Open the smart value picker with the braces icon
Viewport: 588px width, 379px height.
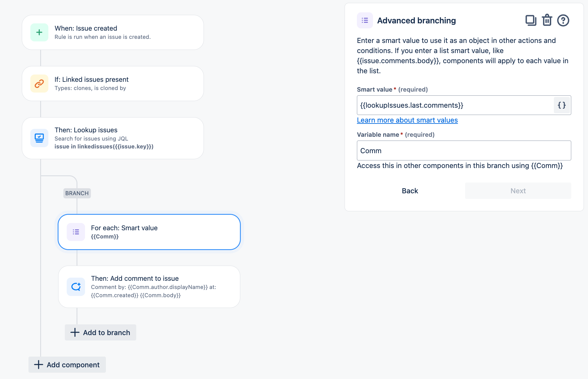(562, 105)
